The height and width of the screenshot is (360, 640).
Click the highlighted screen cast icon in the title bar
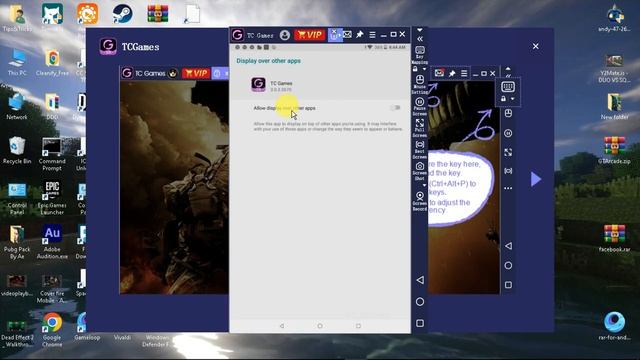tap(335, 35)
